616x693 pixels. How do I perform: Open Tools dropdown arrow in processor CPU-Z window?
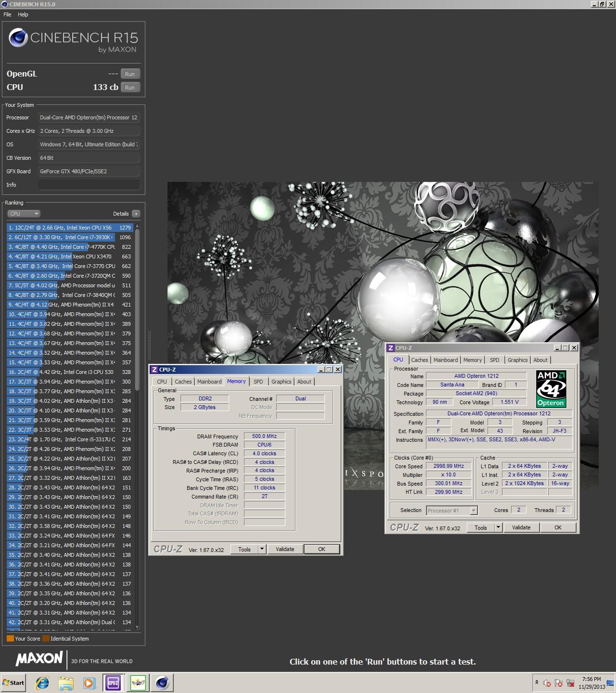499,527
